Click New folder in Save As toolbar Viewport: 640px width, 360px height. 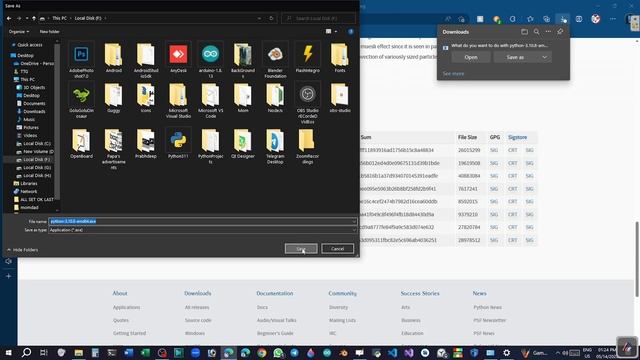click(49, 31)
